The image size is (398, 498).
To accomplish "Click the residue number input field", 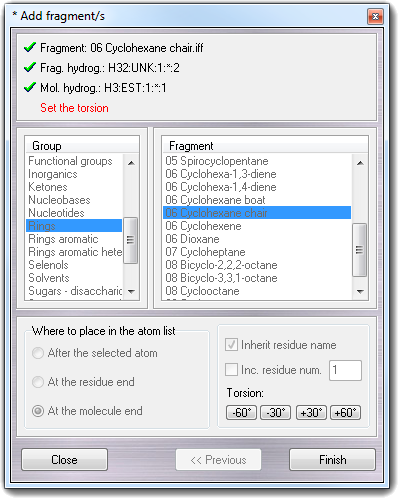I will point(345,370).
